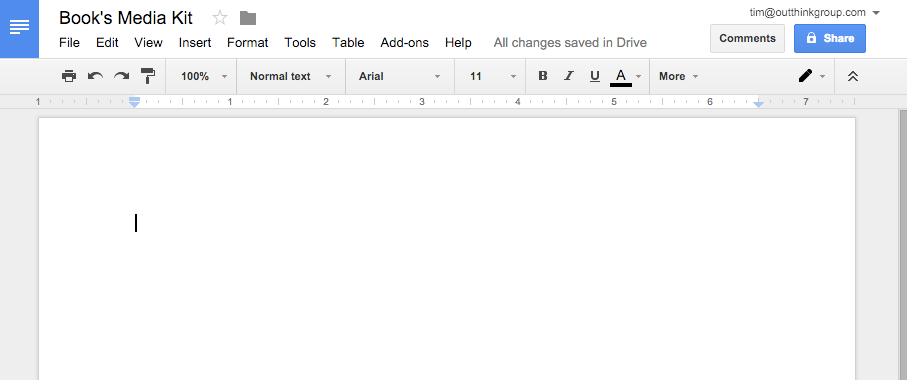The image size is (907, 380).
Task: Redo the last action
Action: [121, 76]
